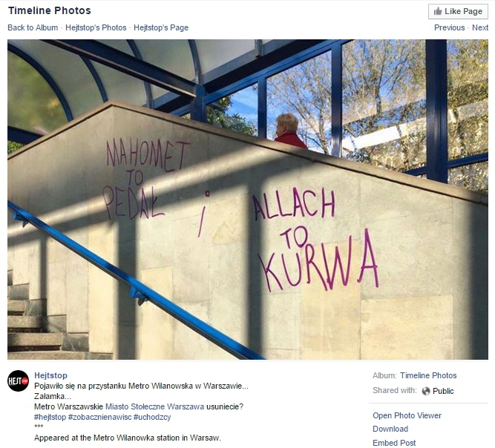
Task: Click the main graffiti photo
Action: (x=248, y=200)
